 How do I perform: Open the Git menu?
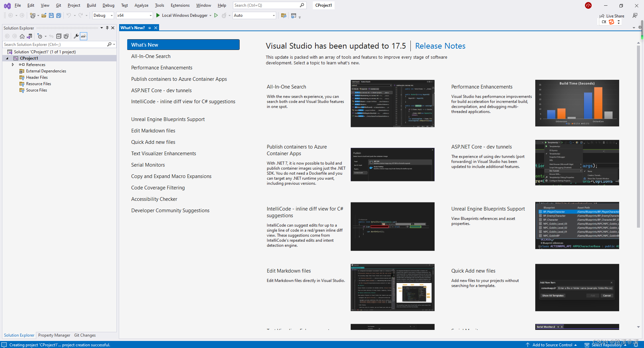click(58, 5)
